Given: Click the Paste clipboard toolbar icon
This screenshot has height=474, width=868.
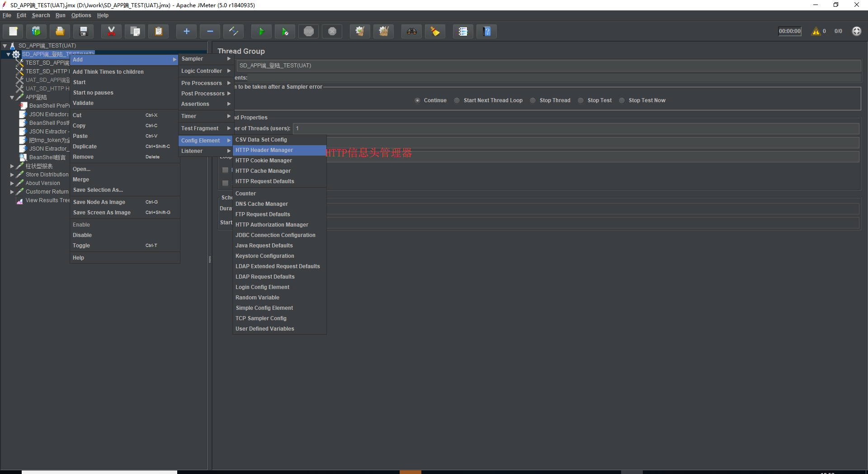Looking at the screenshot, I should 158,31.
